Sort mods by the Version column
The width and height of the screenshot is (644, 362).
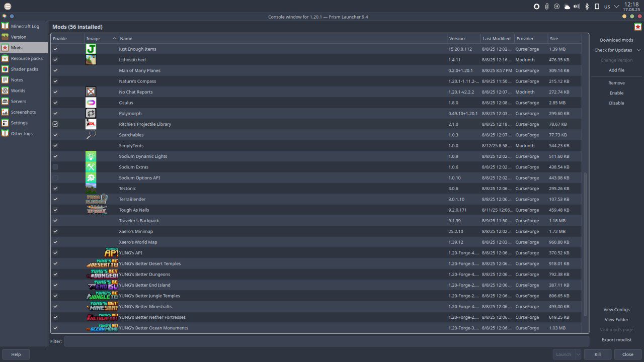(464, 39)
